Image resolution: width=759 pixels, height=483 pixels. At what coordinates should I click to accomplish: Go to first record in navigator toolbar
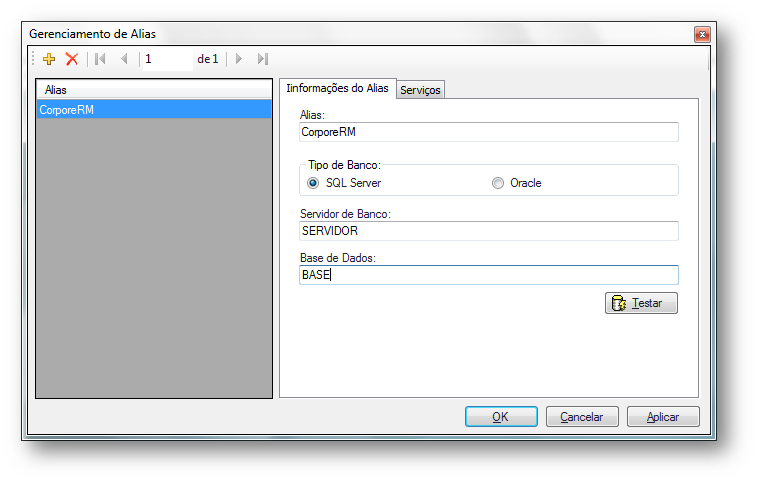click(100, 59)
